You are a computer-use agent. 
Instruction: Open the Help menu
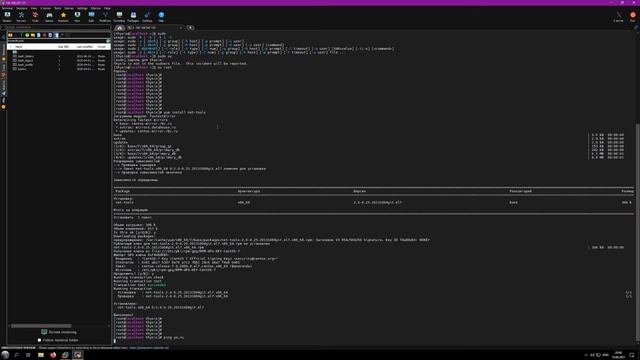click(x=107, y=8)
